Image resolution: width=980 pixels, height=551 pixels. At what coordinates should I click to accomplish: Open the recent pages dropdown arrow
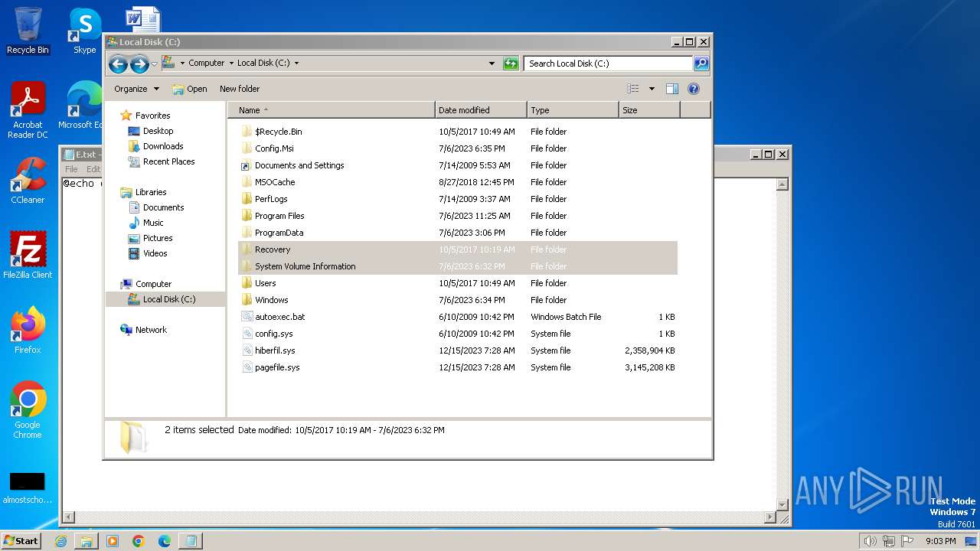pyautogui.click(x=155, y=64)
